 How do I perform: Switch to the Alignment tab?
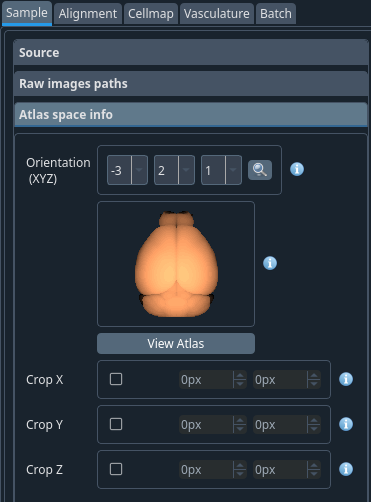click(x=88, y=14)
